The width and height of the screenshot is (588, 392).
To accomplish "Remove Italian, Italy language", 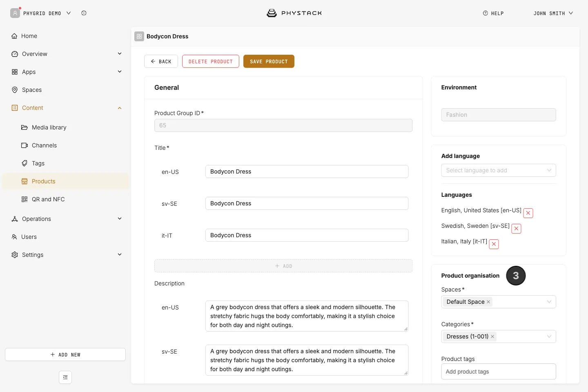I will tap(494, 244).
